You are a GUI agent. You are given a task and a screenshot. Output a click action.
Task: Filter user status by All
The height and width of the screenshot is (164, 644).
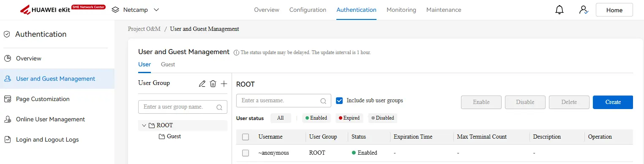click(281, 118)
